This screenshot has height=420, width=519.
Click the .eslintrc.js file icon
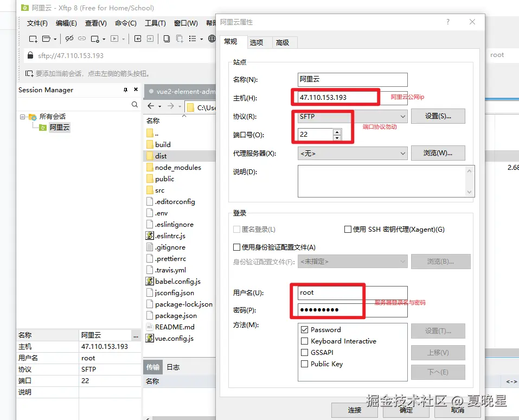(150, 236)
